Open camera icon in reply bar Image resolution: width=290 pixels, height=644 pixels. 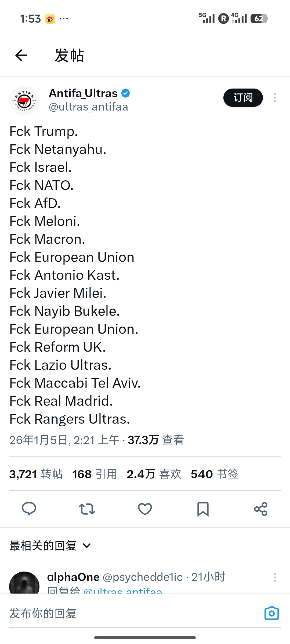click(x=271, y=613)
